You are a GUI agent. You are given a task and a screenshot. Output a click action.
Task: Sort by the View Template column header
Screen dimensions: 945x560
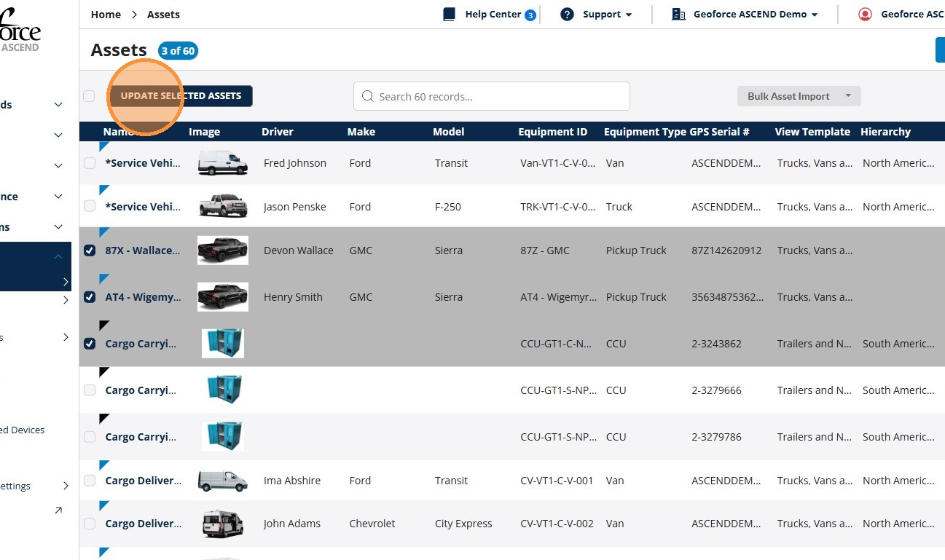pyautogui.click(x=812, y=132)
